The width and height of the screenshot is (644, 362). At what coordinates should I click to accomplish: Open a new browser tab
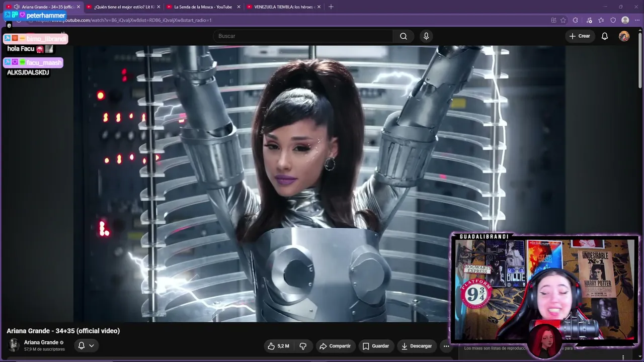point(331,7)
